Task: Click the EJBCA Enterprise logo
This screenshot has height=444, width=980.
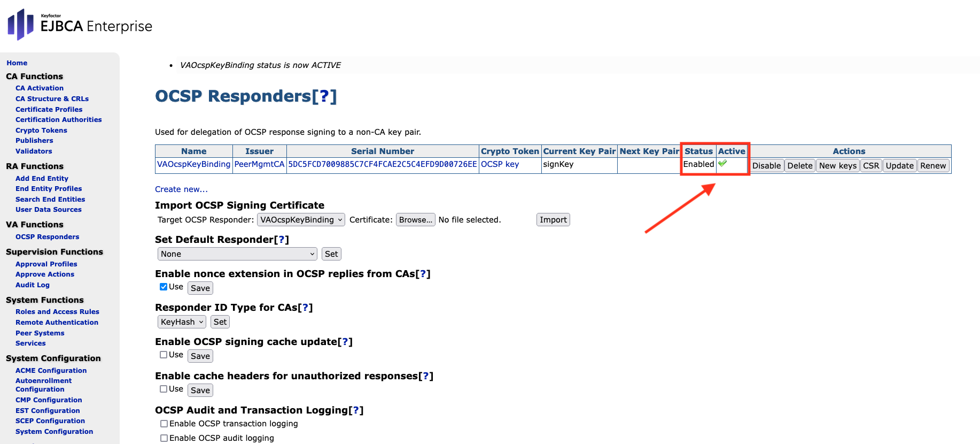Action: (x=80, y=25)
